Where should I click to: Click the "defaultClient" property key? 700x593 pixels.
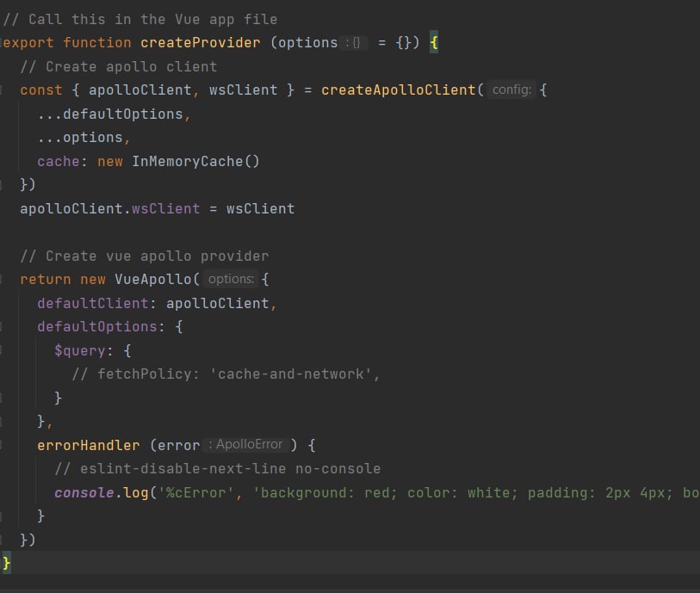pyautogui.click(x=92, y=304)
